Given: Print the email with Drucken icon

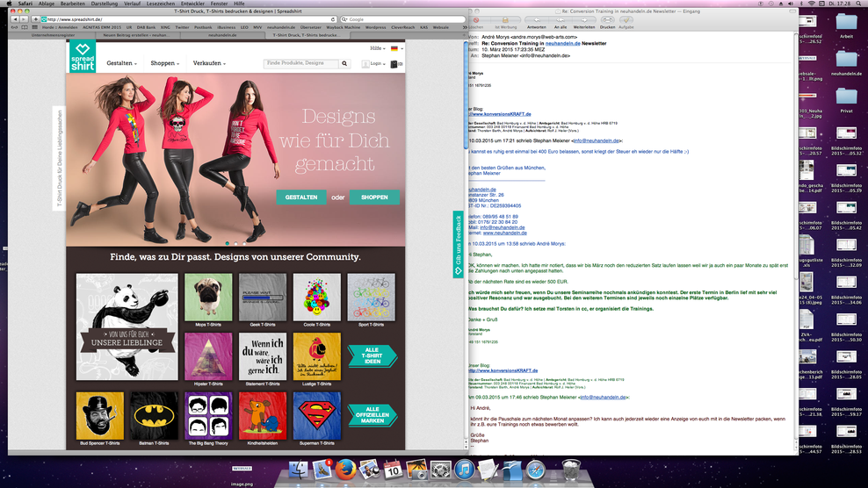Looking at the screenshot, I should (x=607, y=20).
